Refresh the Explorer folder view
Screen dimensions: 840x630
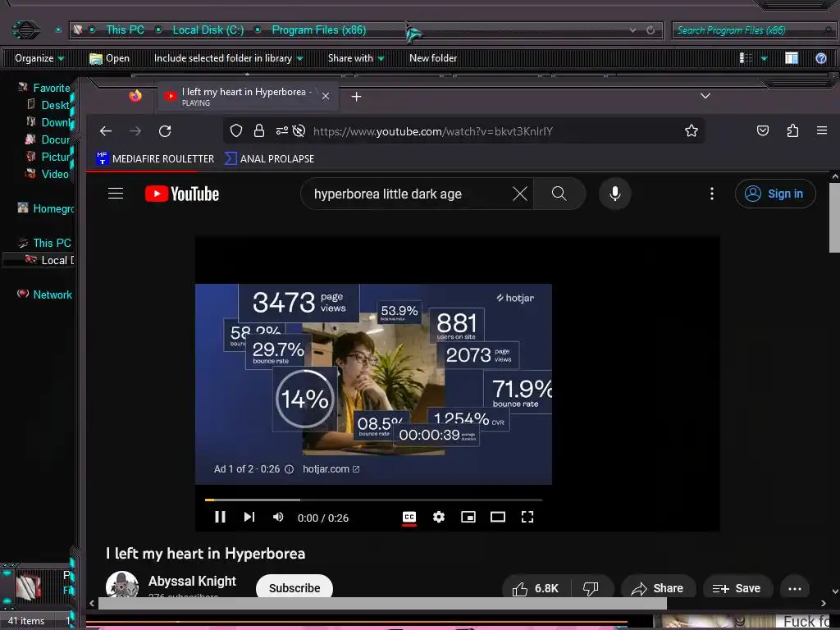(651, 30)
